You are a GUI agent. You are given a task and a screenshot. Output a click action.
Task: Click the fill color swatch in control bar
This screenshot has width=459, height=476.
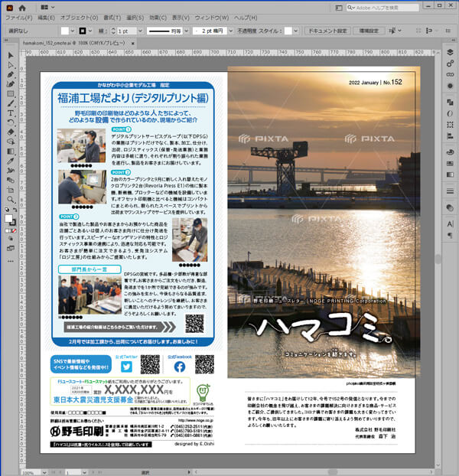[65, 31]
